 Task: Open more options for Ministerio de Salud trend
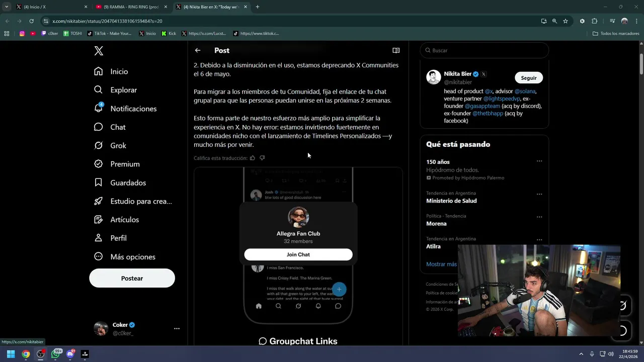pyautogui.click(x=539, y=194)
